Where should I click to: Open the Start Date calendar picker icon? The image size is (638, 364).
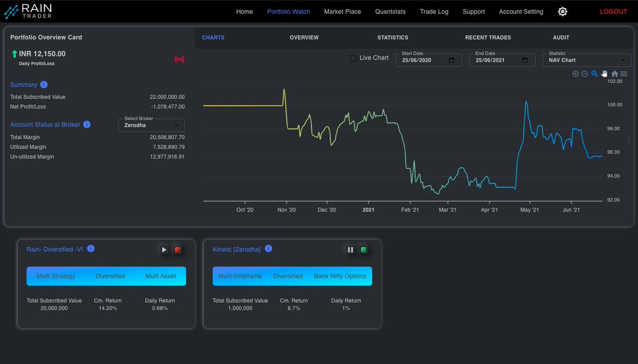pyautogui.click(x=452, y=60)
